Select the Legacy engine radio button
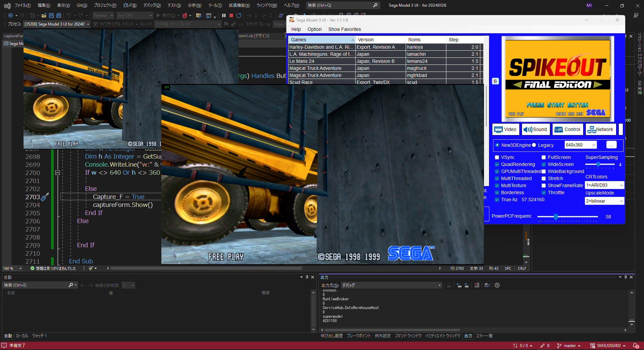This screenshot has height=350, width=644. (x=534, y=145)
